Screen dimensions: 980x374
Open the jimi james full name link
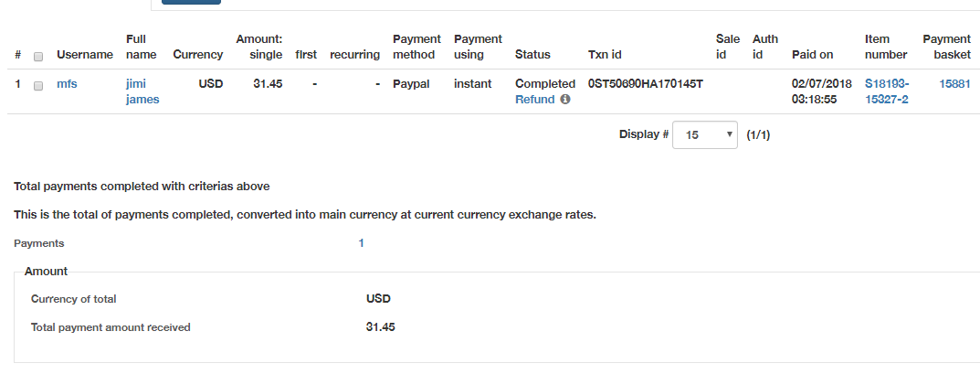point(142,91)
